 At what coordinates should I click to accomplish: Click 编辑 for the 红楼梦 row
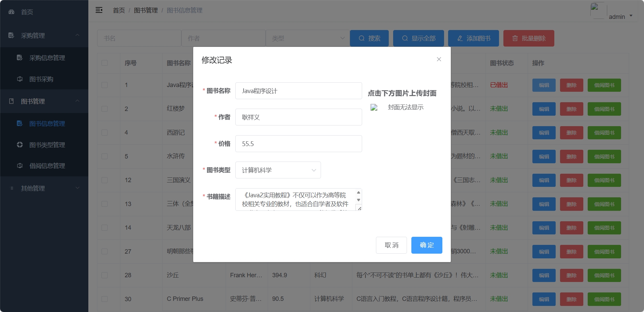(x=544, y=109)
